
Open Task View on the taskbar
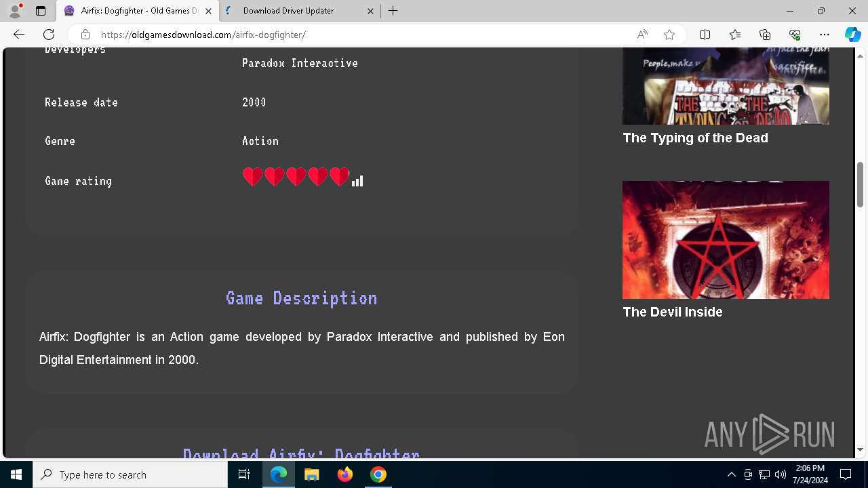pos(244,474)
